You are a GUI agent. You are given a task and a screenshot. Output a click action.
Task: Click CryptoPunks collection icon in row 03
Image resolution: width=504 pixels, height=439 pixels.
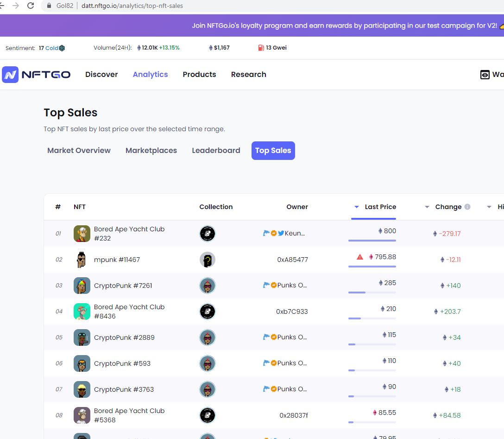click(208, 286)
